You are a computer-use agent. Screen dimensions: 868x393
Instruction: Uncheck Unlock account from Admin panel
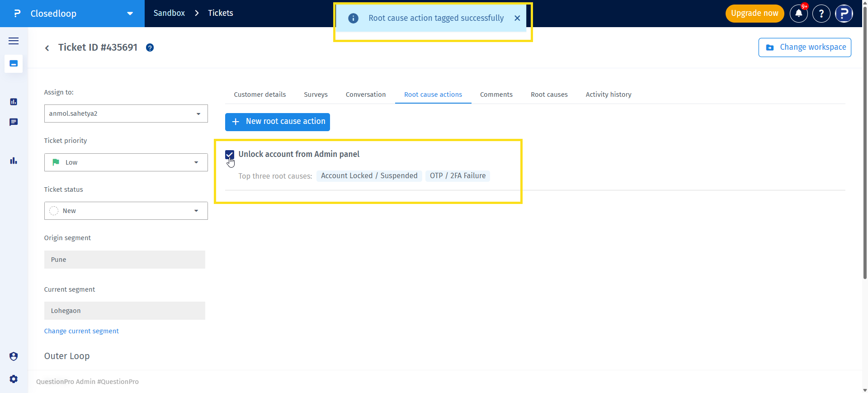pos(230,155)
